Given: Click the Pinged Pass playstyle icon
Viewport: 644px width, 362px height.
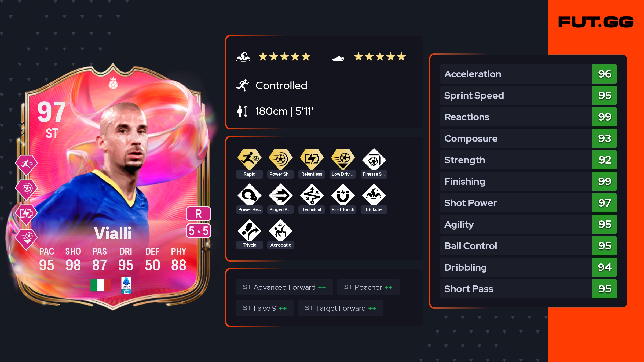Looking at the screenshot, I should (x=280, y=195).
